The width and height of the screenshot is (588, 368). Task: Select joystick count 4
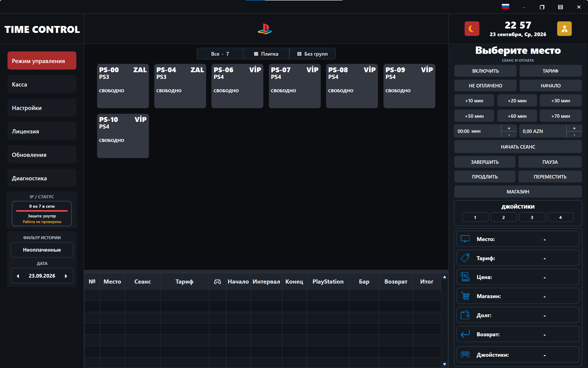560,217
